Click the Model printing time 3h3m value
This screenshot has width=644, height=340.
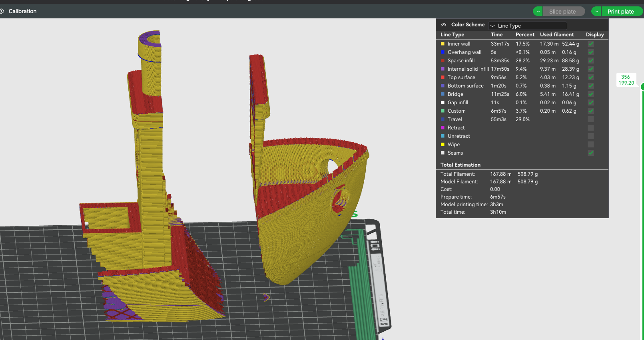(496, 205)
